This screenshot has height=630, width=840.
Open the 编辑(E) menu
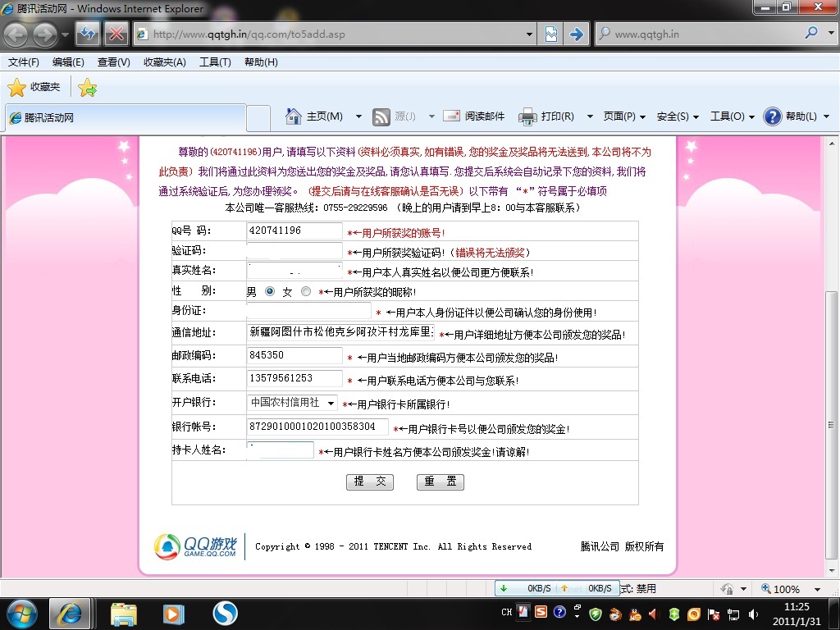coord(68,62)
